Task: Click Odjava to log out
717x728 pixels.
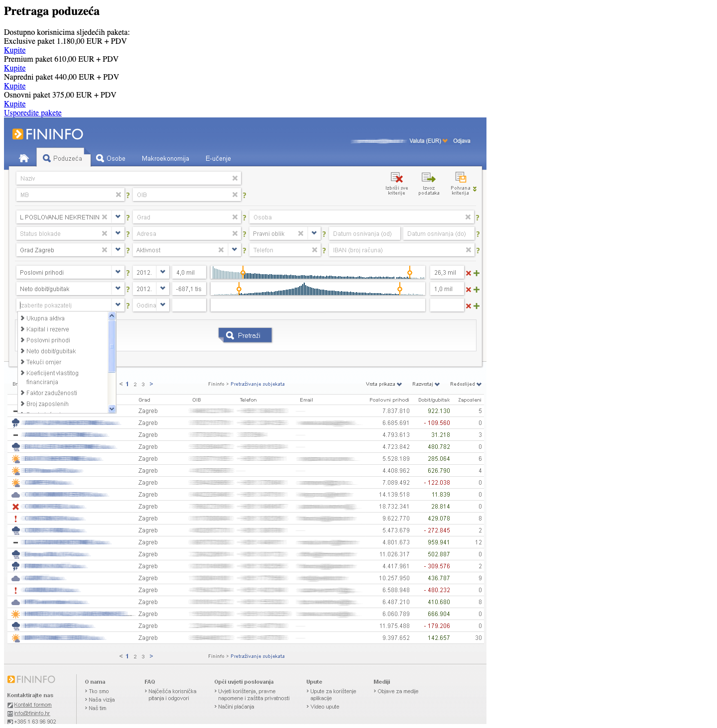Action: click(x=462, y=141)
